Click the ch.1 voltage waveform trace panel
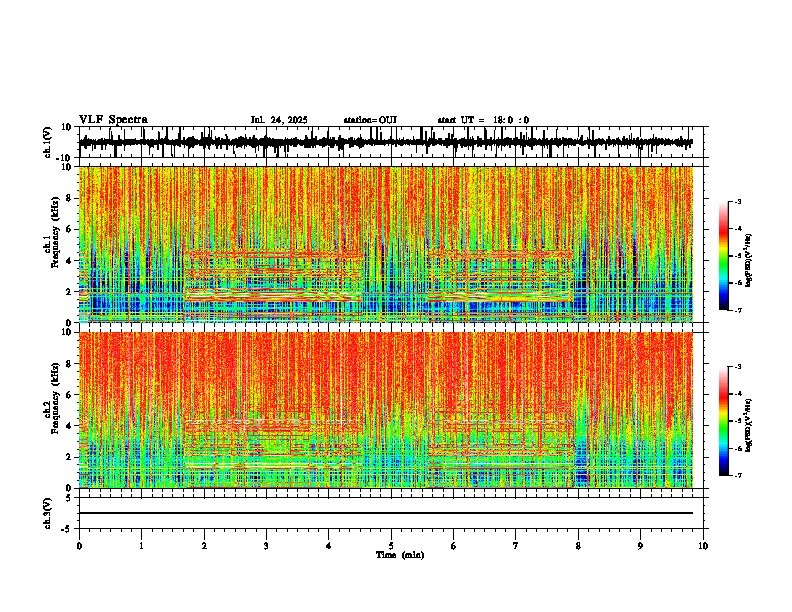Image resolution: width=792 pixels, height=612 pixels. tap(391, 142)
